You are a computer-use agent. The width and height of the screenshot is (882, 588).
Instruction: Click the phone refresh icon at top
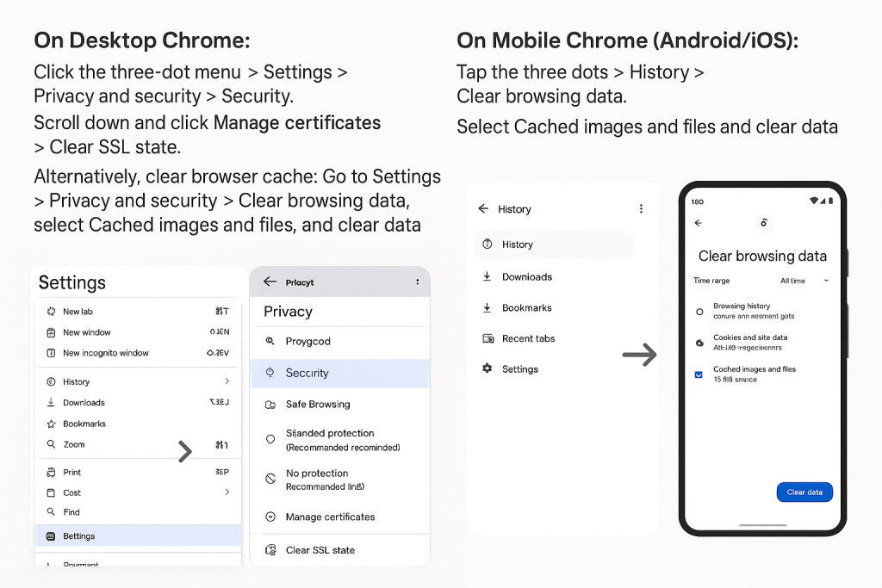point(763,223)
